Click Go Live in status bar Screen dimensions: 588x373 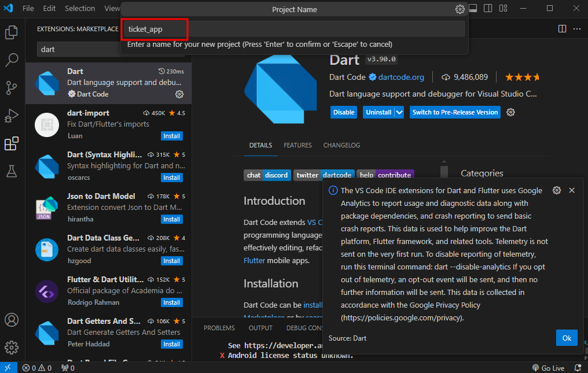pos(548,368)
